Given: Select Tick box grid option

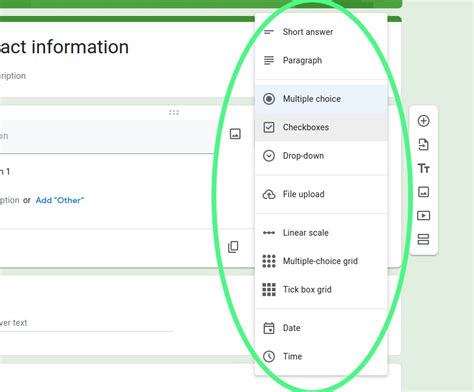Looking at the screenshot, I should 321,289.
